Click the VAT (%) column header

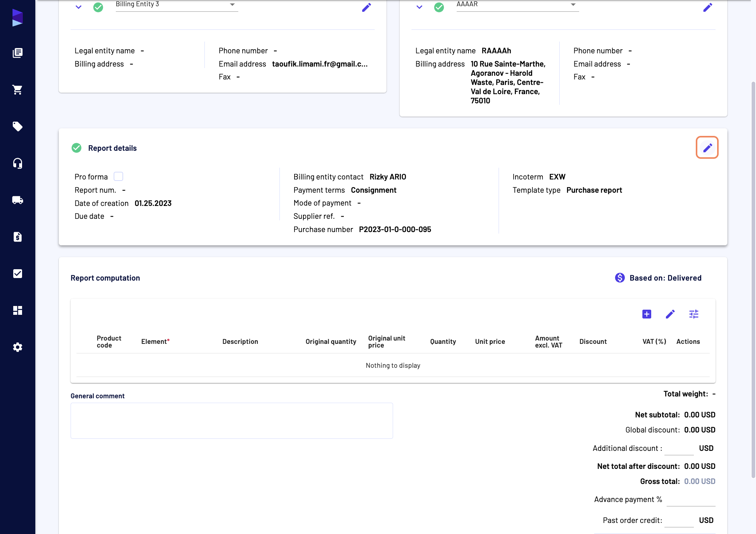pyautogui.click(x=654, y=342)
